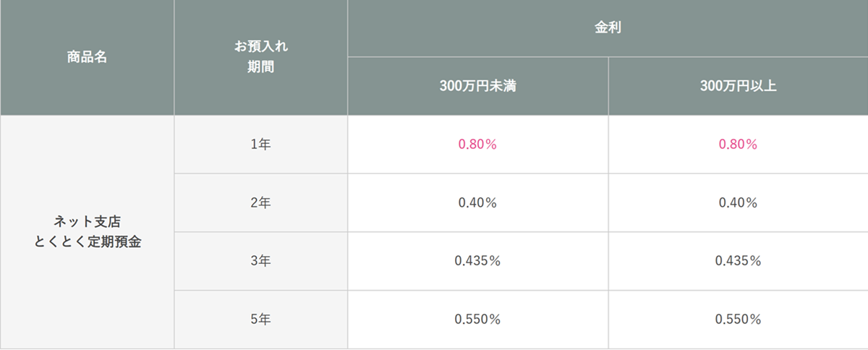Click pink 0.80% rate under 300万円以上
This screenshot has width=868, height=350.
pos(738,145)
